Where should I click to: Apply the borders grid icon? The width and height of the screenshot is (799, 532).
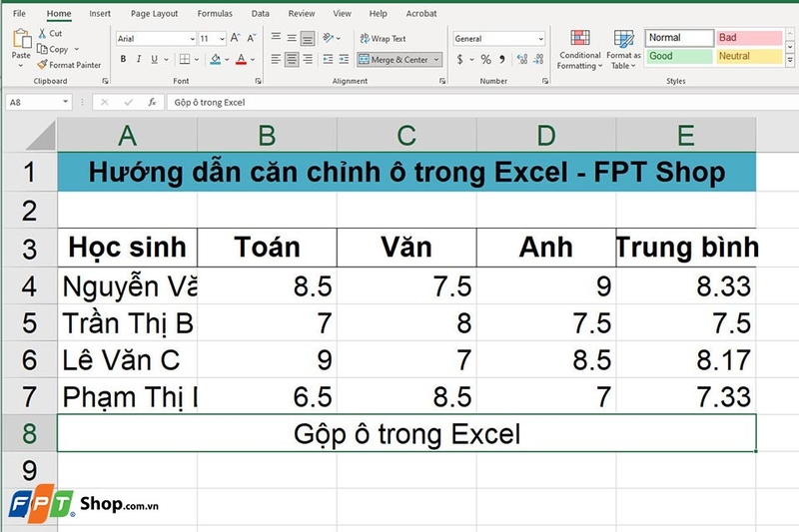pyautogui.click(x=185, y=60)
